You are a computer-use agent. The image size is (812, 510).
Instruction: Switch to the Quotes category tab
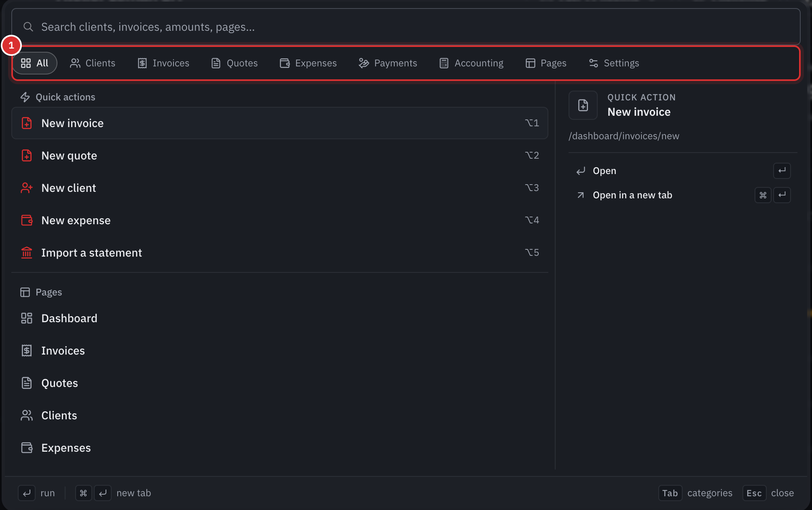pos(235,63)
